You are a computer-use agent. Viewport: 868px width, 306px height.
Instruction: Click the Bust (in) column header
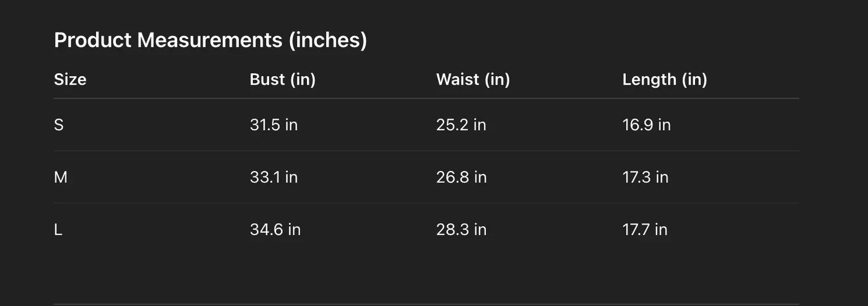(282, 79)
